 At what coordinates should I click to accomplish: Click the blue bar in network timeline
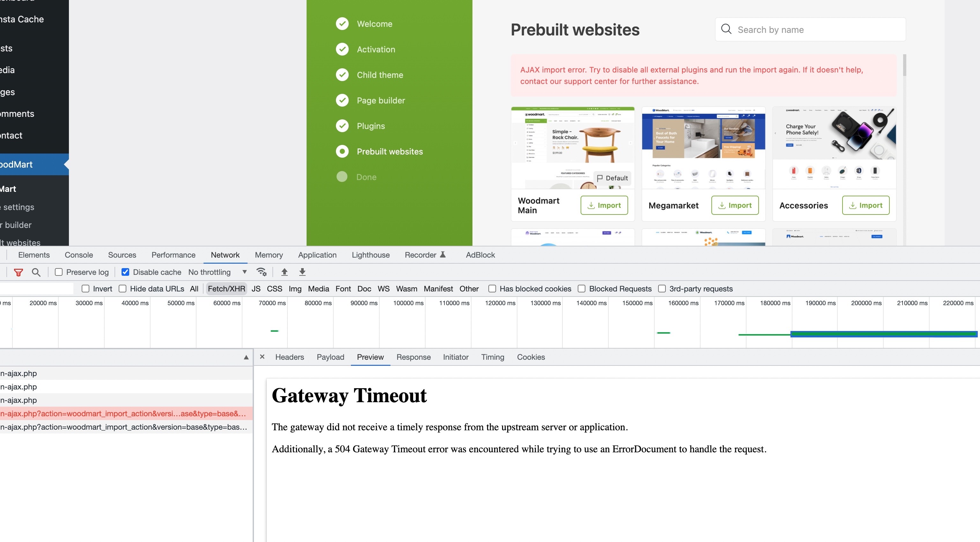(883, 334)
